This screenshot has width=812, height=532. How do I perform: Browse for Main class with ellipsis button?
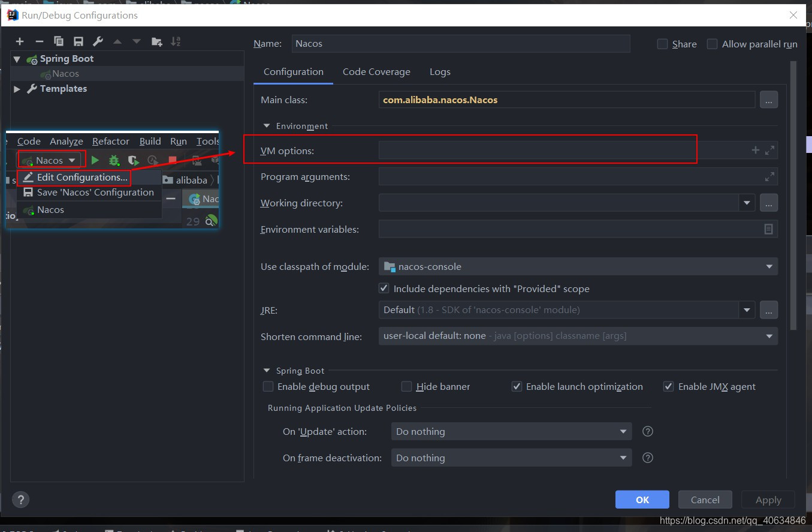coord(769,100)
